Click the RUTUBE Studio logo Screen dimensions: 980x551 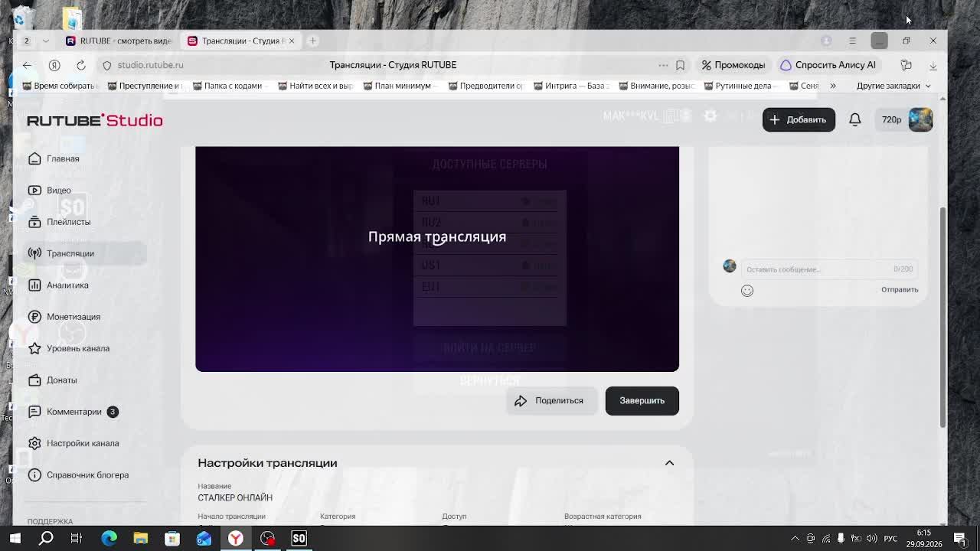(95, 120)
